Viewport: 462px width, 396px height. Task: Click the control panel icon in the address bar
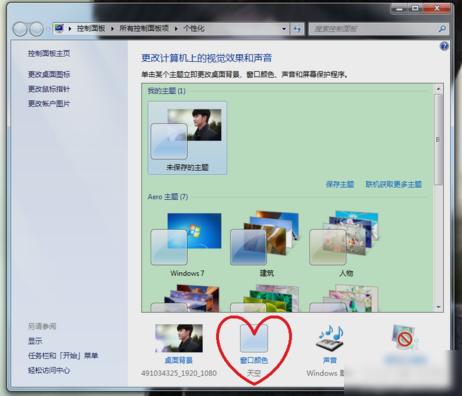pos(60,29)
